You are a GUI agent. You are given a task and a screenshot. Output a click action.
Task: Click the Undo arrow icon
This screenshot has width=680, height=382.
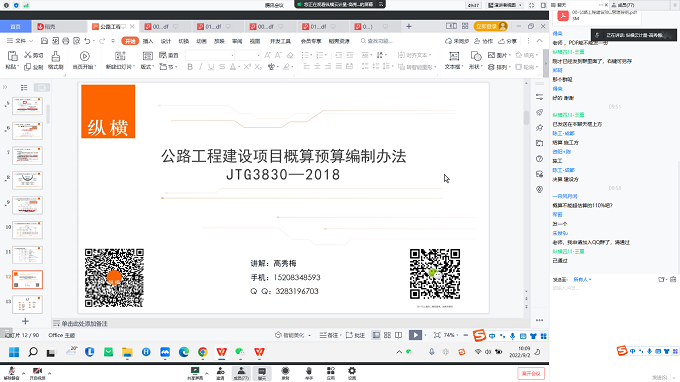pyautogui.click(x=88, y=41)
